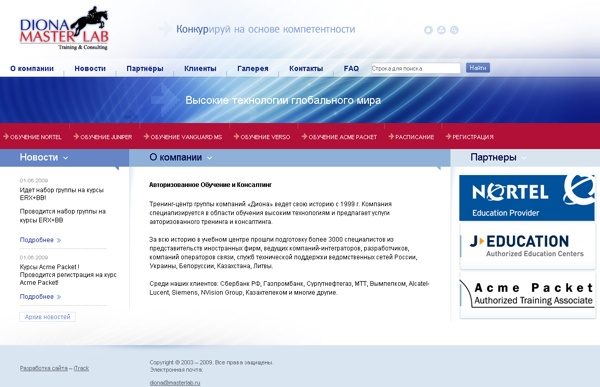The height and width of the screenshot is (387, 600).
Task: Open Обучение Vanguard MS section
Action: tap(183, 137)
